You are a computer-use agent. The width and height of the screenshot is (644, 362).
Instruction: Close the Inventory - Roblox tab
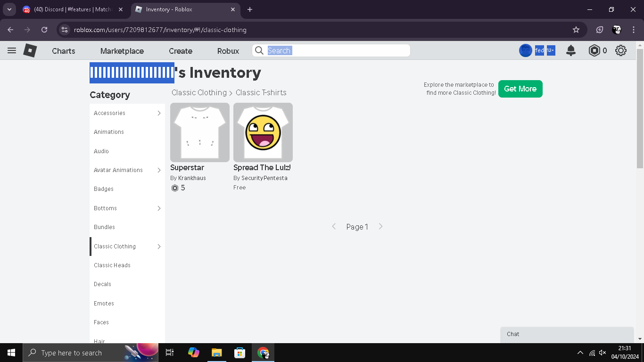[233, 9]
